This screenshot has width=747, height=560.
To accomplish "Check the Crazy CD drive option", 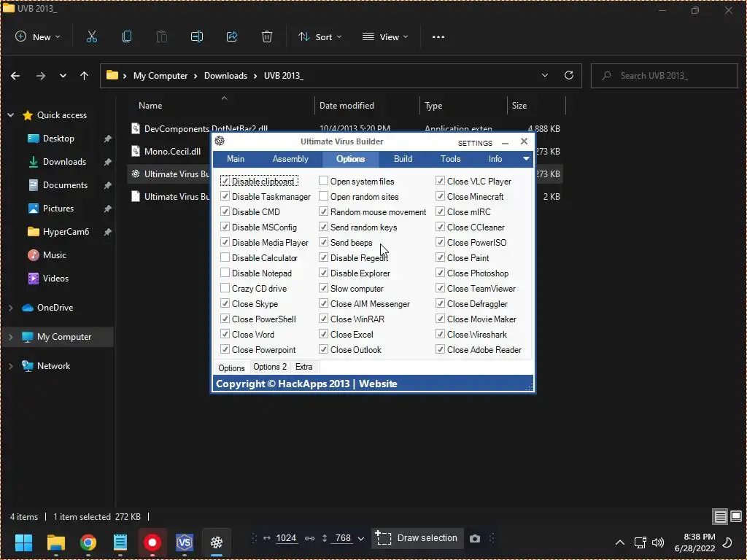I will point(225,288).
